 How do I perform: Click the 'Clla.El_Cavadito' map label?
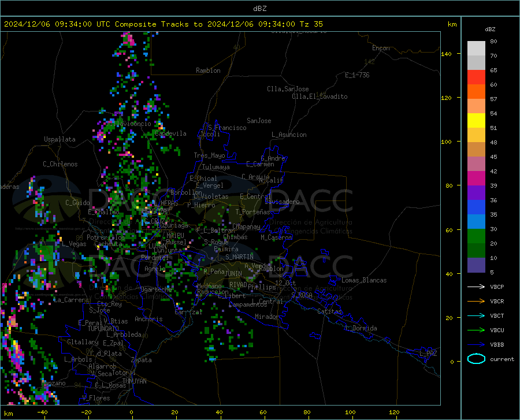click(320, 96)
